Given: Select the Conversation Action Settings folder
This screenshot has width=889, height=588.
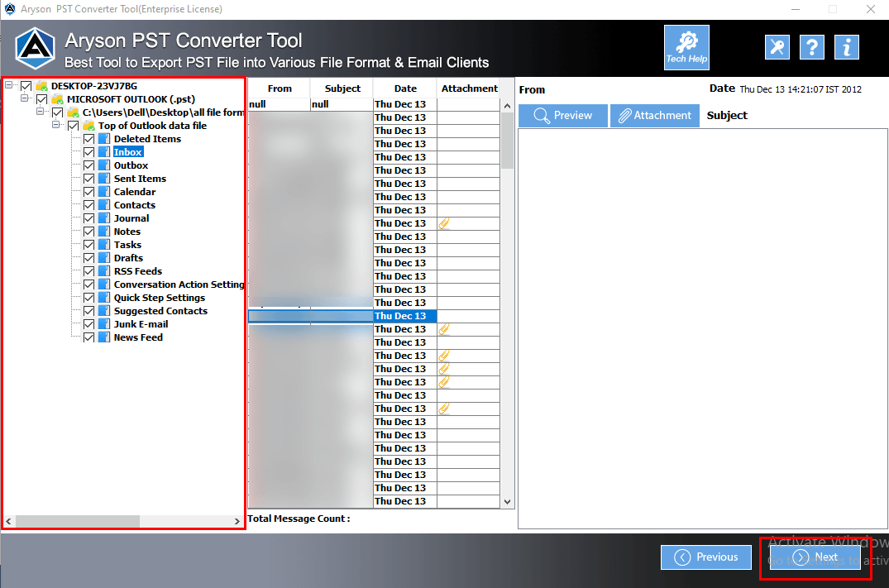Looking at the screenshot, I should pos(179,284).
